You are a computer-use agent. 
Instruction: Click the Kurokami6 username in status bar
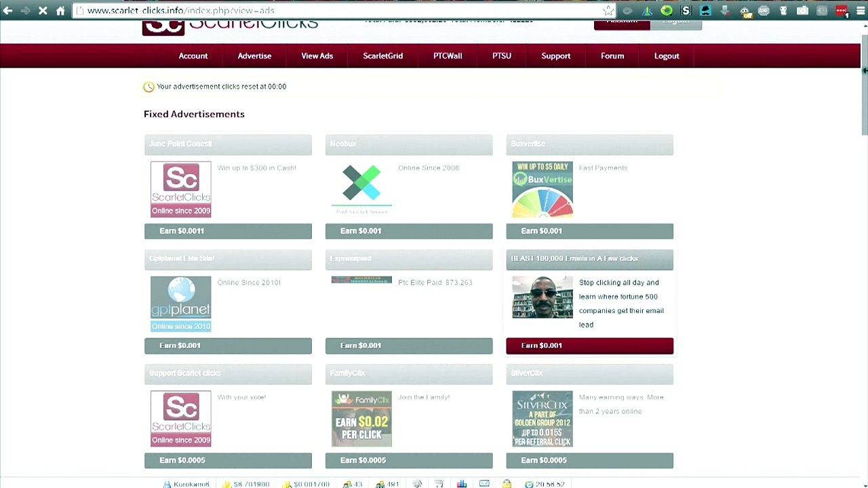191,484
